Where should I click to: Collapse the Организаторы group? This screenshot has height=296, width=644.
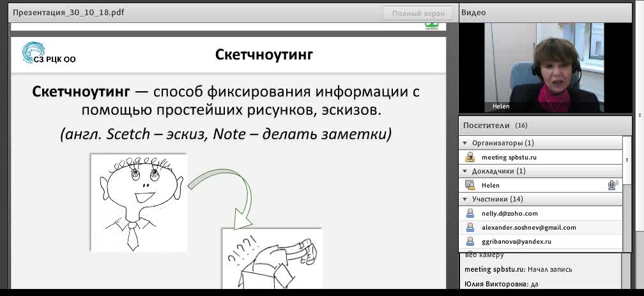click(465, 143)
